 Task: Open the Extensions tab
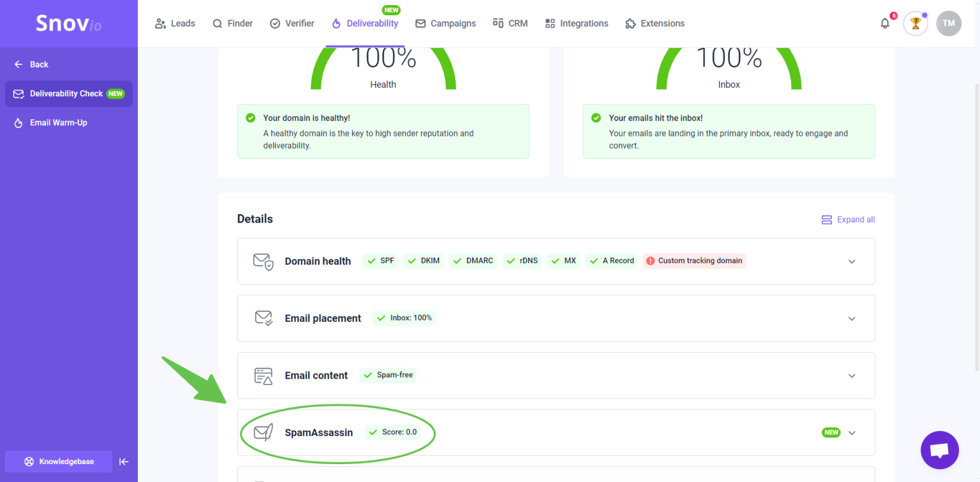pyautogui.click(x=655, y=24)
